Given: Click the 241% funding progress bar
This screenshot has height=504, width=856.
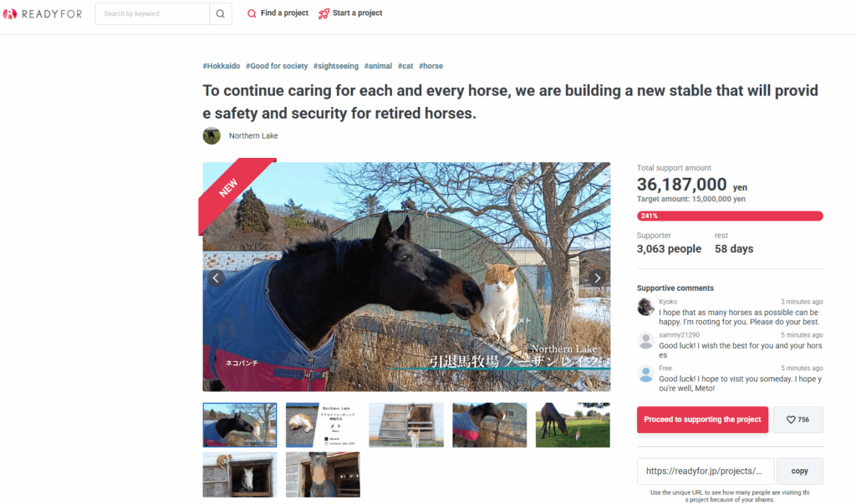Looking at the screenshot, I should [x=730, y=216].
